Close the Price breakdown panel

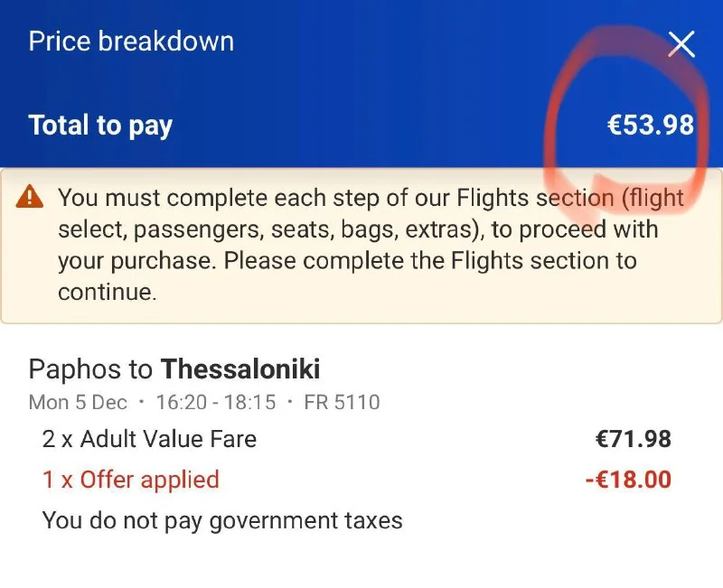pos(681,43)
